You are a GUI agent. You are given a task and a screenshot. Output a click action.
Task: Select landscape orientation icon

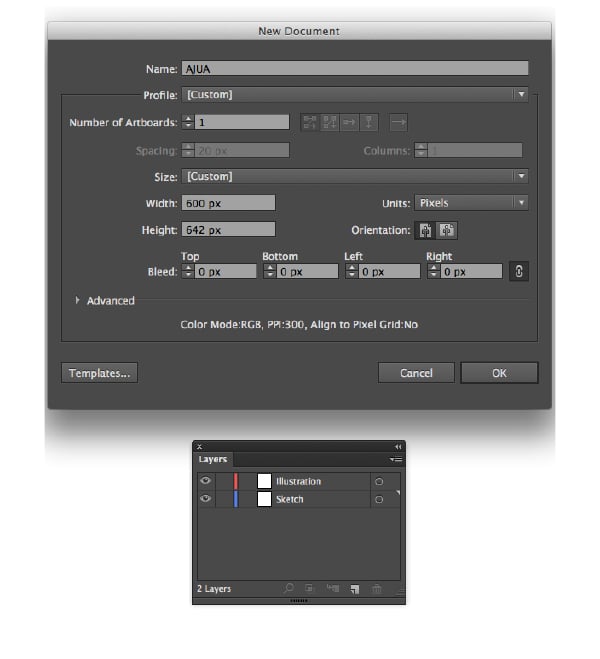click(447, 229)
